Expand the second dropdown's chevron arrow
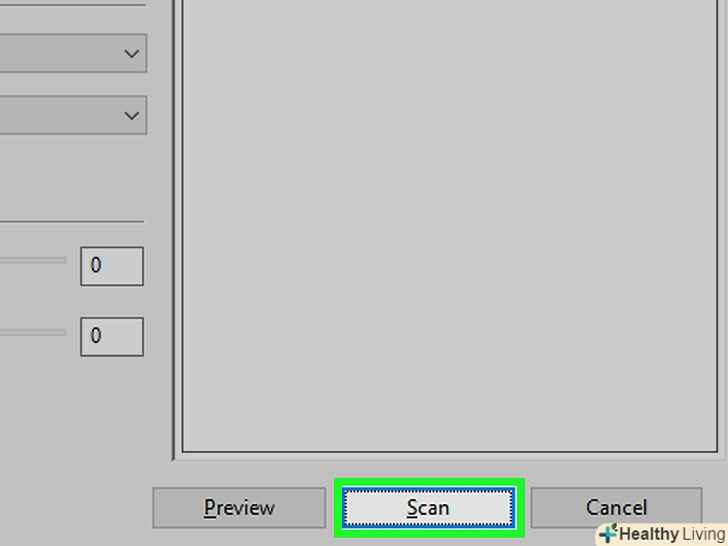 click(132, 115)
